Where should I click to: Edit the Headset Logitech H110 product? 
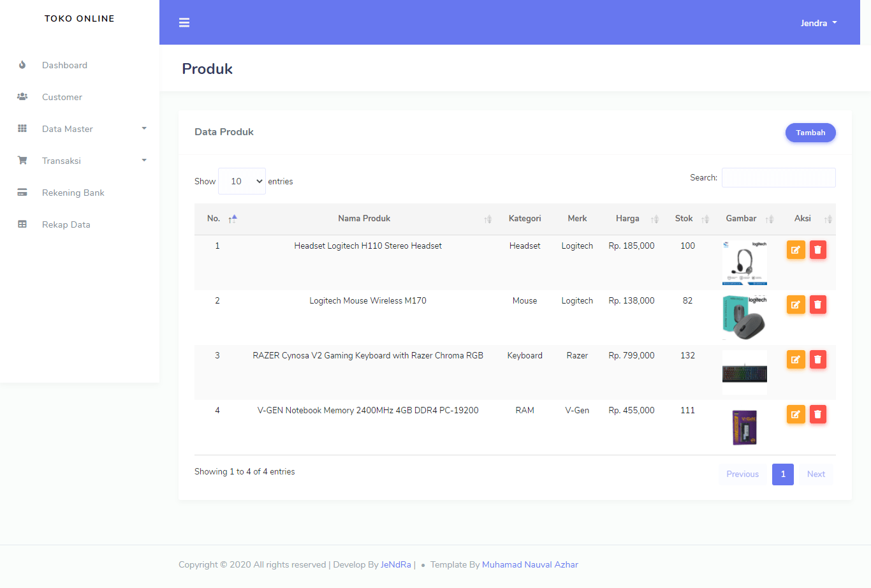796,250
